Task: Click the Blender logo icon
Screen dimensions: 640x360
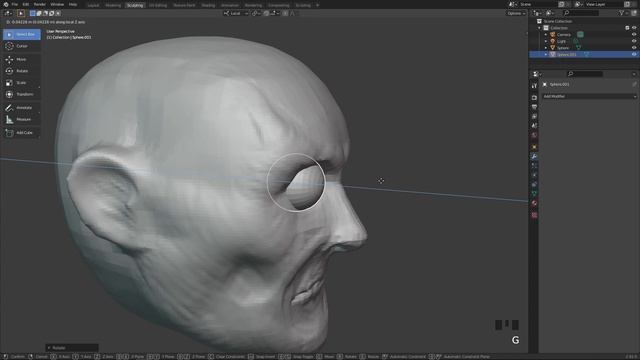Action: point(6,4)
